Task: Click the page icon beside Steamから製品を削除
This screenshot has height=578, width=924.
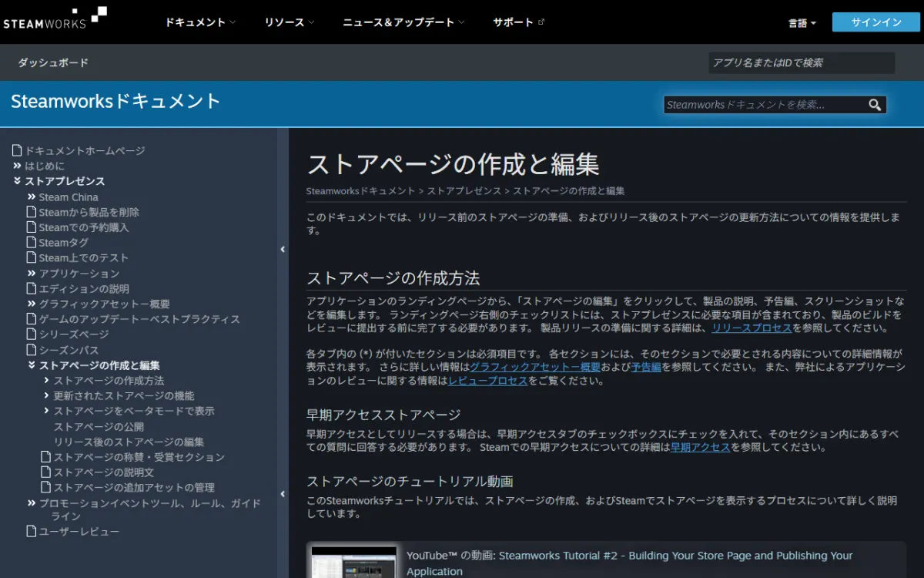Action: pos(32,212)
